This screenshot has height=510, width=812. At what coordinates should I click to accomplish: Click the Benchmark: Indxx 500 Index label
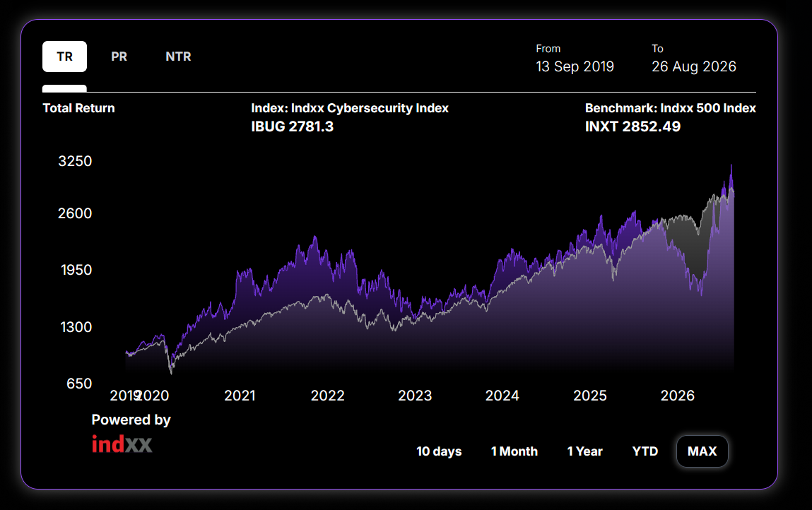(670, 108)
